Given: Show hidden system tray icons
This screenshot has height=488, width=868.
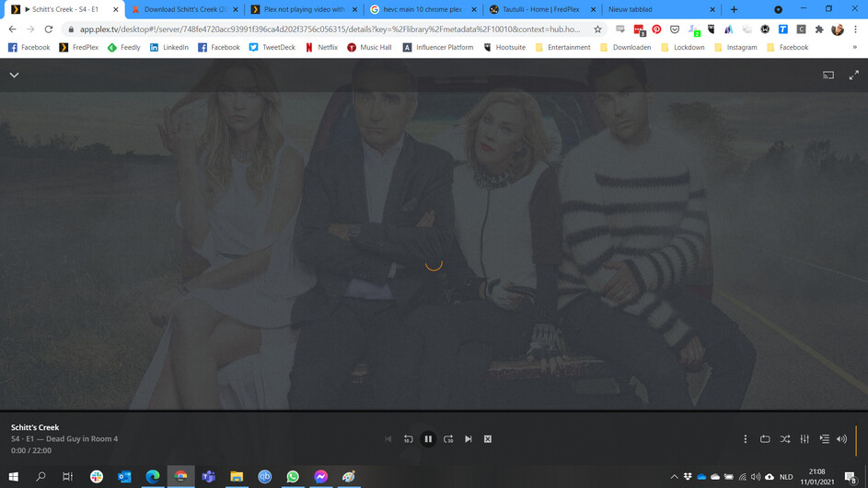Looking at the screenshot, I should (674, 477).
